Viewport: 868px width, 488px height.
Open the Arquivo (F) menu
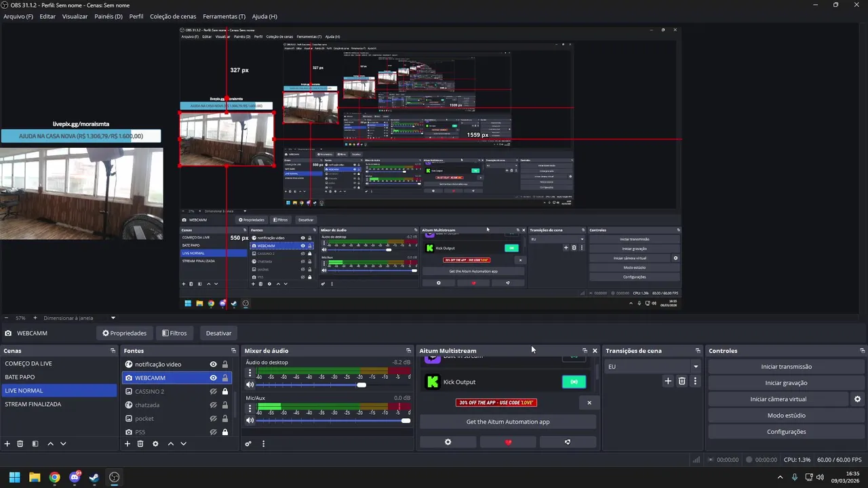(x=18, y=16)
